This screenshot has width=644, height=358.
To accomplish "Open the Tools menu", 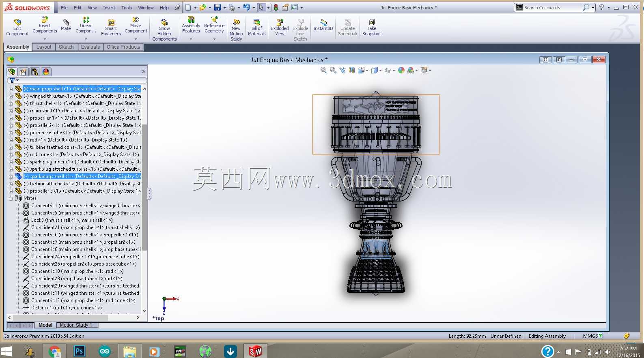I will click(x=127, y=8).
